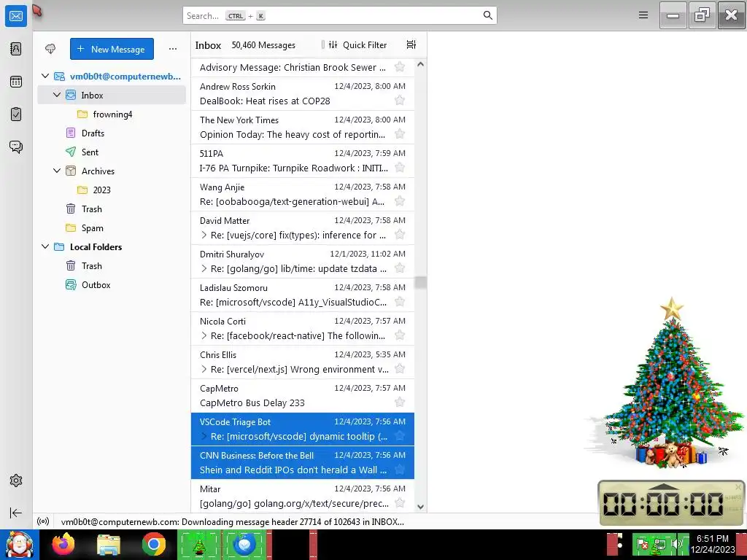Click the 00:00:00 timer gadget
Screen dimensions: 747x560
(671, 503)
